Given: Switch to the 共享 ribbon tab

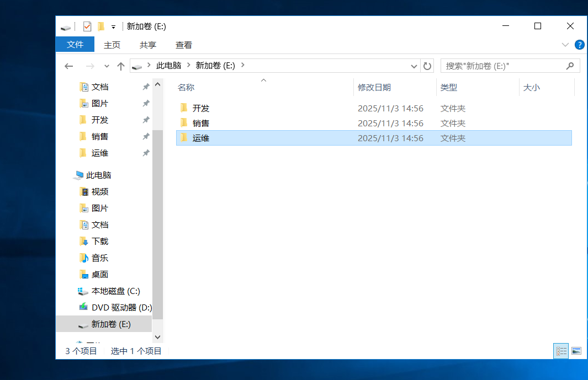Looking at the screenshot, I should pos(148,45).
